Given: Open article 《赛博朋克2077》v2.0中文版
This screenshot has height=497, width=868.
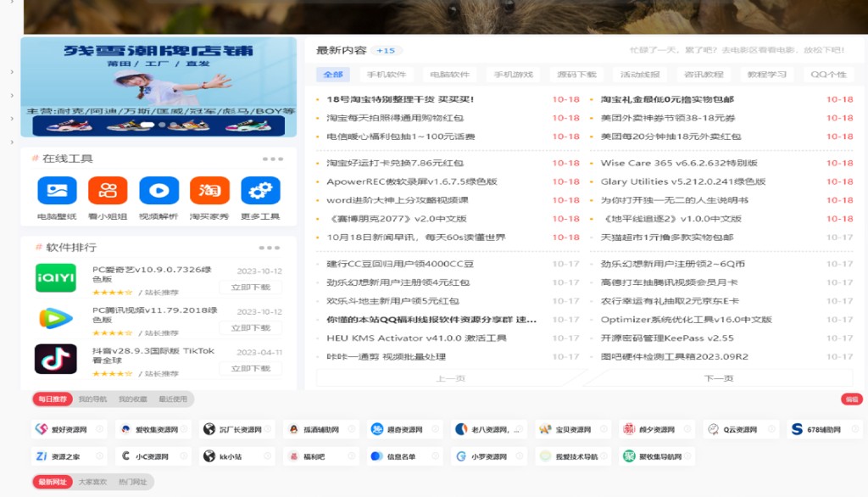Looking at the screenshot, I should pyautogui.click(x=397, y=219).
